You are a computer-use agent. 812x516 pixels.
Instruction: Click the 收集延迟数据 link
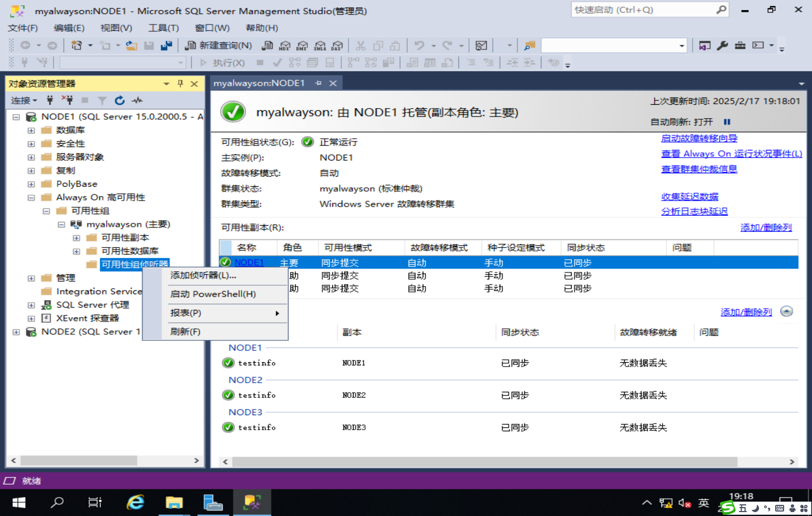[690, 197]
